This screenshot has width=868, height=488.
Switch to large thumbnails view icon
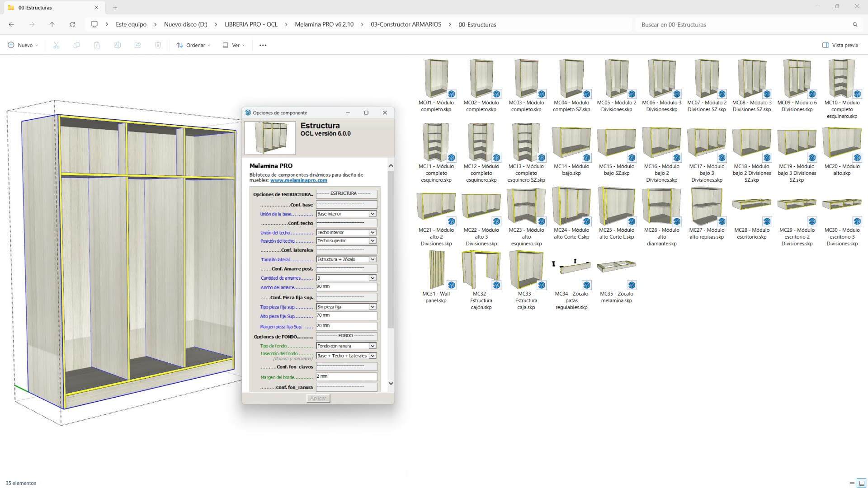(862, 483)
